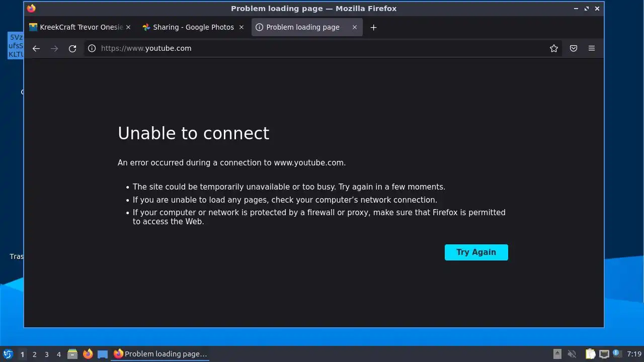Switch to workspace 3
This screenshot has height=362, width=644.
click(46, 354)
